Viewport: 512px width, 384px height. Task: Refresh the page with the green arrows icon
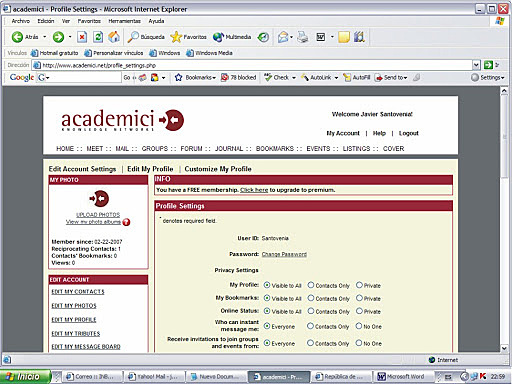pos(98,37)
